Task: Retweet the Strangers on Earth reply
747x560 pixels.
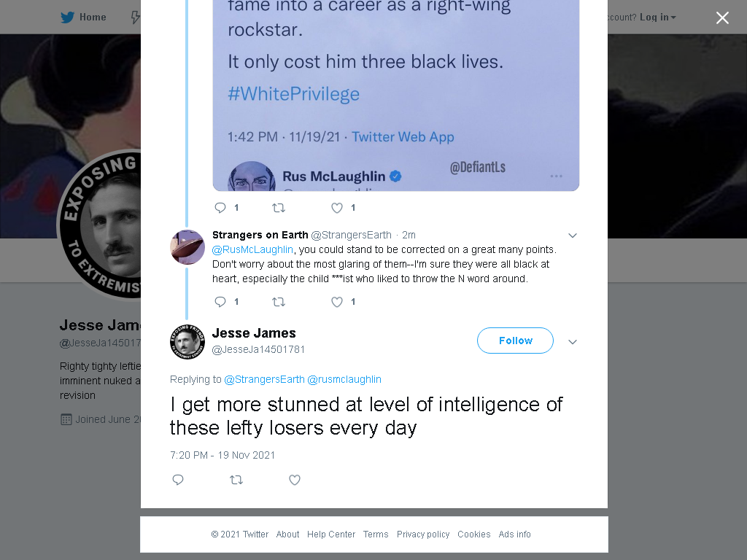Action: tap(278, 302)
